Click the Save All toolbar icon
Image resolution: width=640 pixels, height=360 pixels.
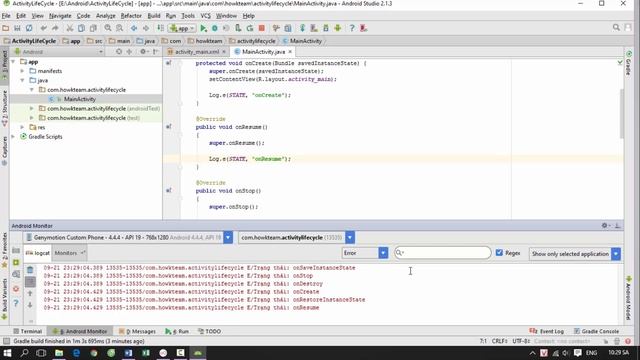(x=17, y=28)
